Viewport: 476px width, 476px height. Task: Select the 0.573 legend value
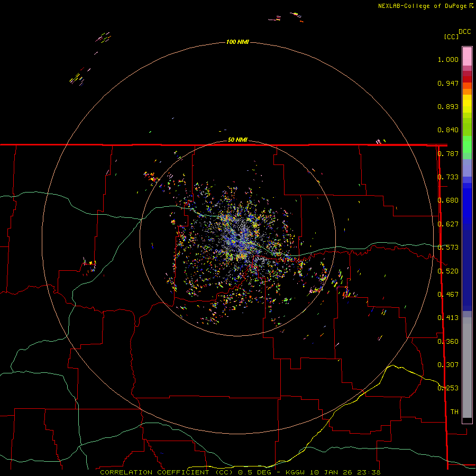(448, 248)
